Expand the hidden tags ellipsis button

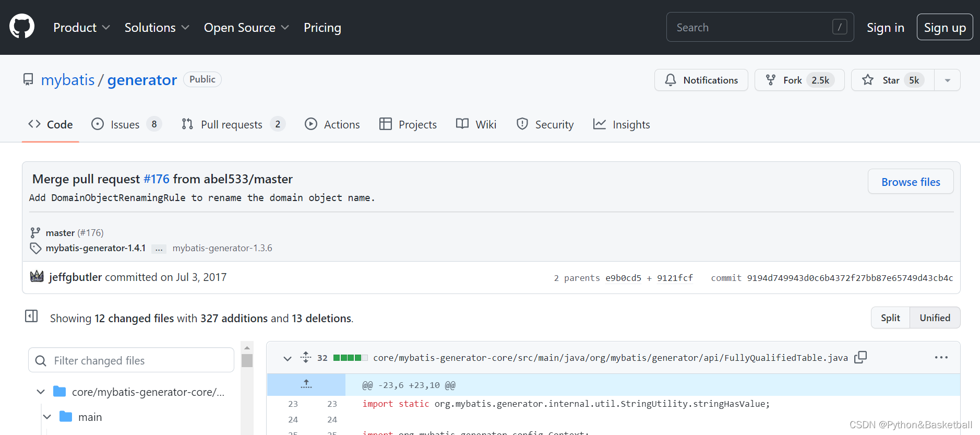pos(159,249)
